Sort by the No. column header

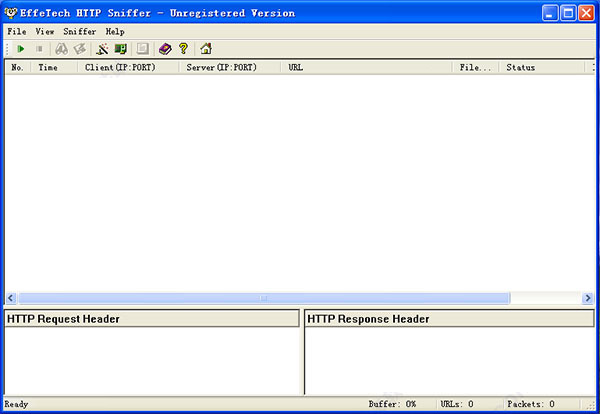click(x=18, y=67)
